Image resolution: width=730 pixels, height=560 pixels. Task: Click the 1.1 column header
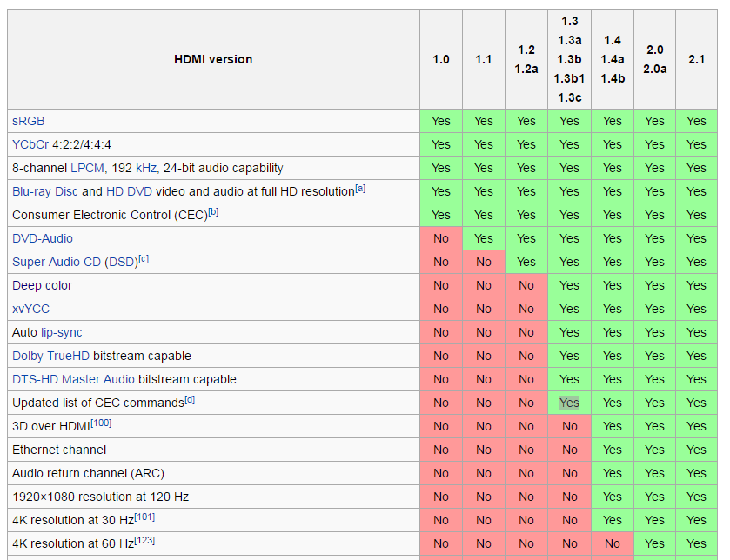coord(484,59)
